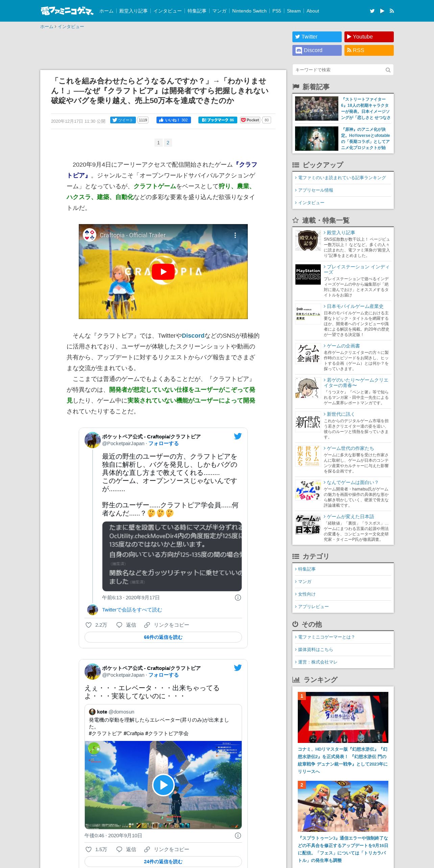Open the 女性向け category
434x868 pixels.
[x=307, y=594]
